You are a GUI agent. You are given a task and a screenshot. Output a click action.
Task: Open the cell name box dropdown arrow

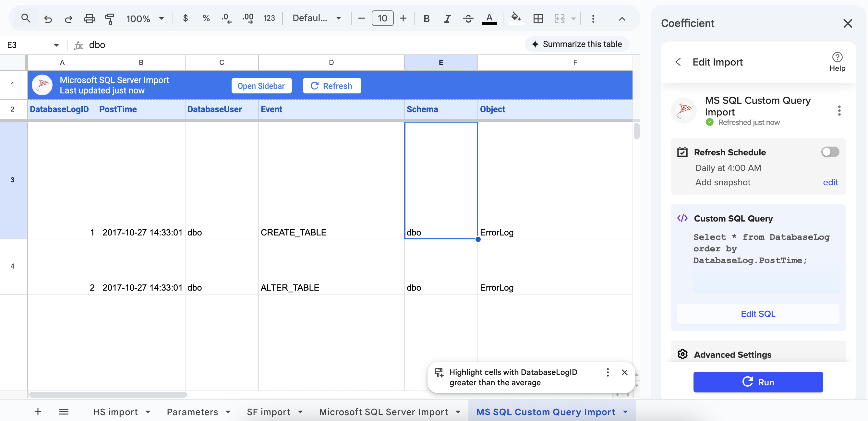tap(56, 45)
